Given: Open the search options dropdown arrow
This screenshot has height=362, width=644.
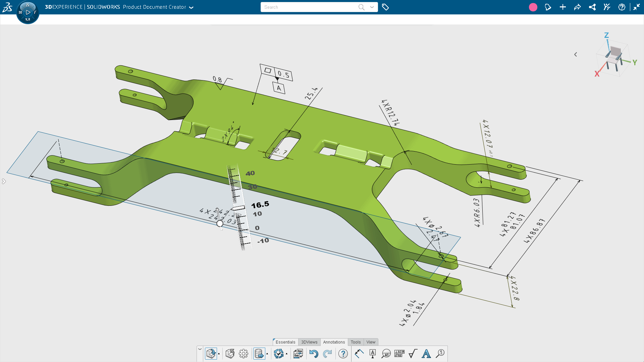Looking at the screenshot, I should tap(372, 7).
